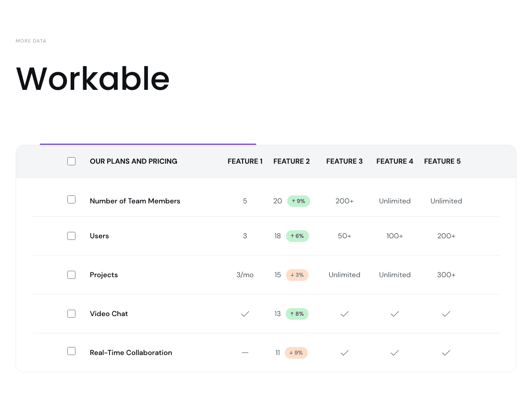Click the Our Plans and Pricing header

pos(133,161)
